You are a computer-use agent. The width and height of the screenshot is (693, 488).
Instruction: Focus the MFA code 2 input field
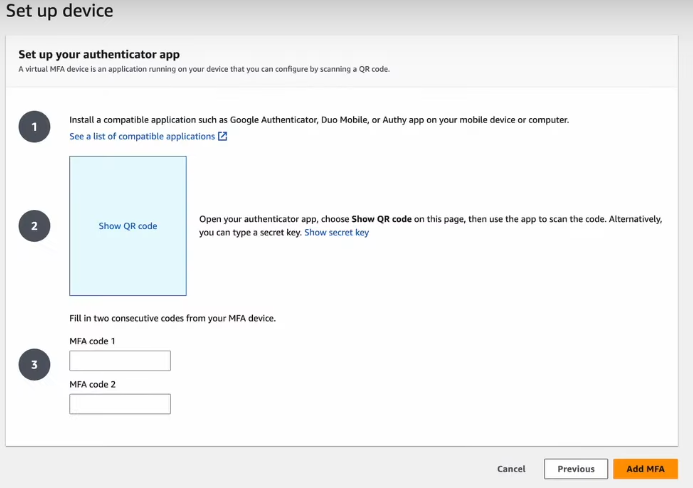(x=120, y=404)
